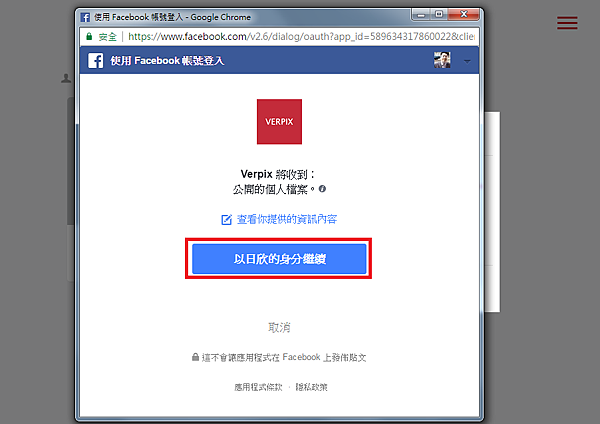This screenshot has height=424, width=600.
Task: Close the Chrome popup window
Action: coord(464,15)
